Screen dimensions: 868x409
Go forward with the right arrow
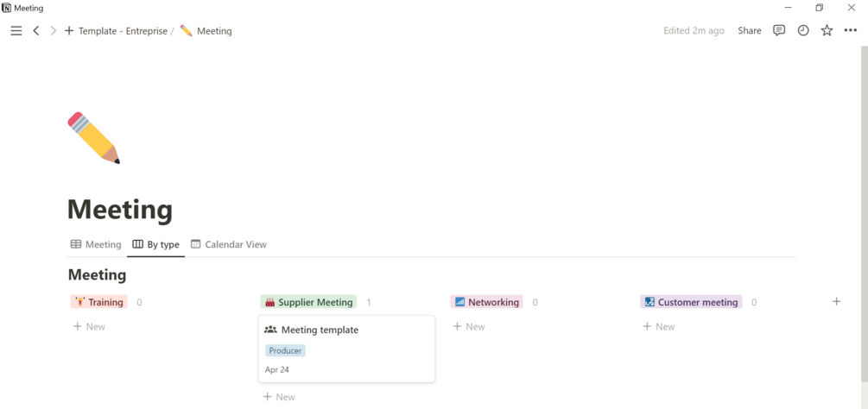pyautogui.click(x=54, y=31)
